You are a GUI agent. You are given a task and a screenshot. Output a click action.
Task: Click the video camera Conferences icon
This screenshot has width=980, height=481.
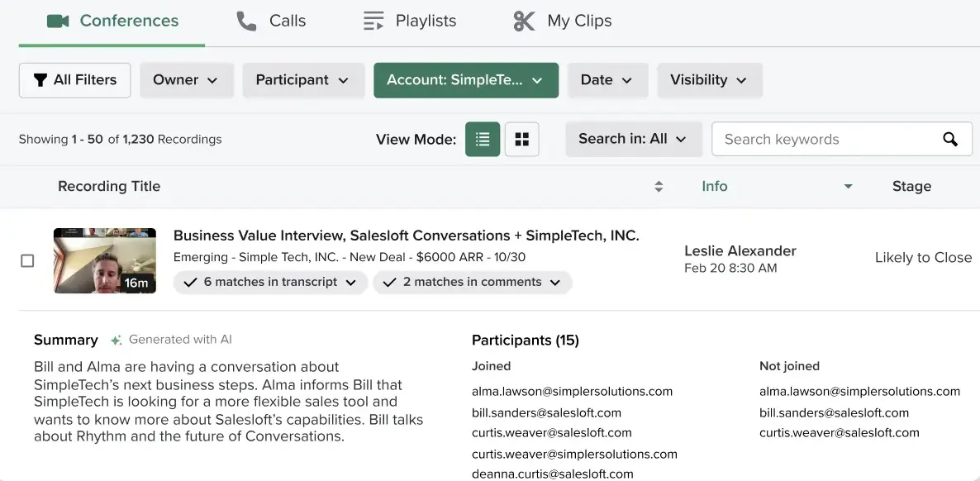coord(58,21)
